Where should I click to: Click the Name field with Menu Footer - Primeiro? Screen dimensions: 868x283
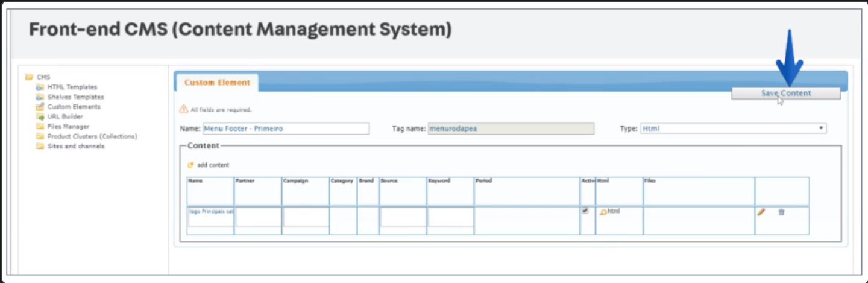point(286,129)
